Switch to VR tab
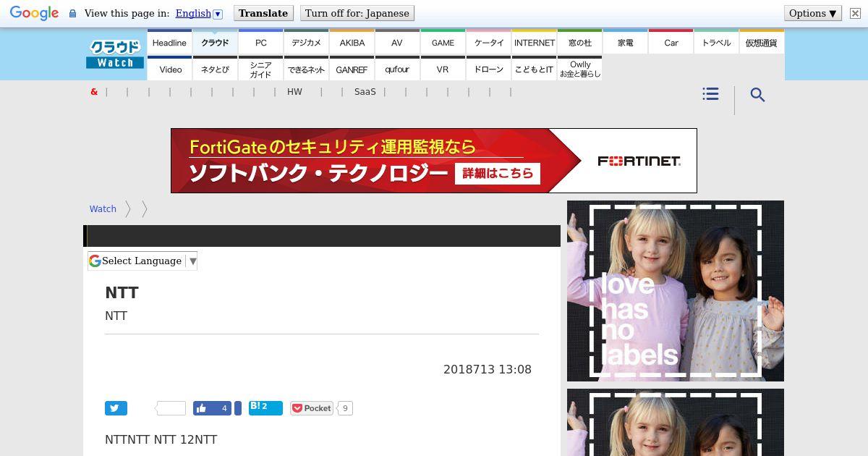 click(x=443, y=69)
